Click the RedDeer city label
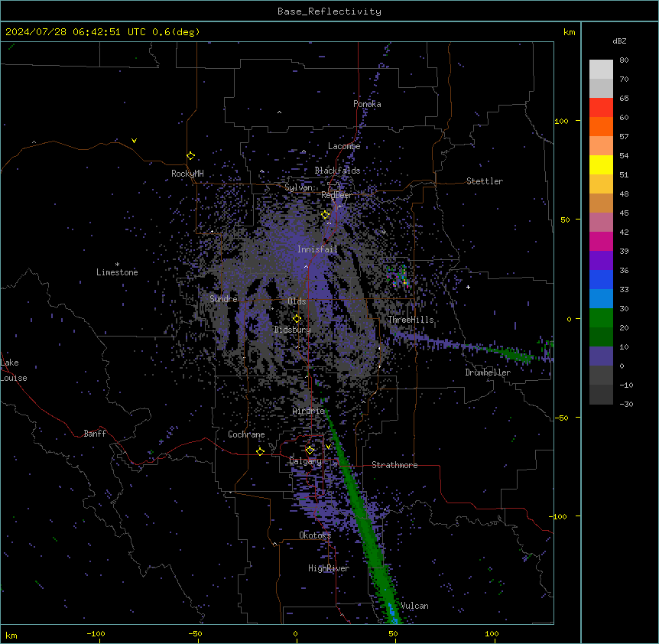The height and width of the screenshot is (644, 659). tap(336, 195)
